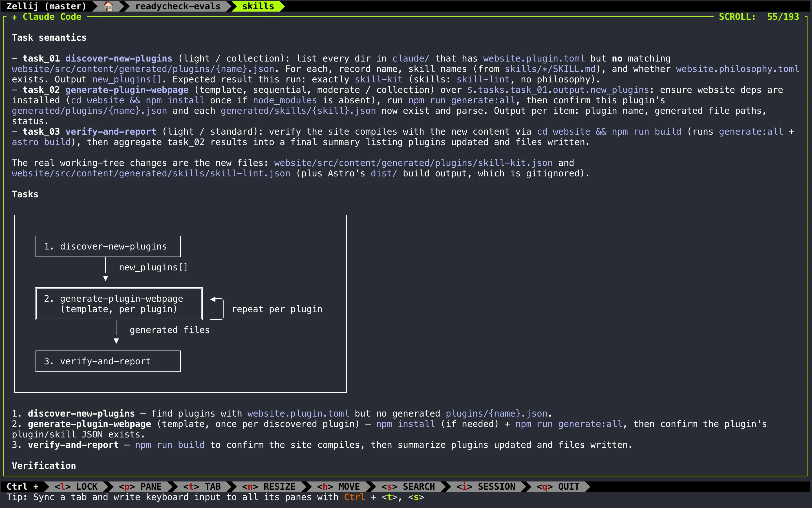Click the 'repeat per plugin' label
Image resolution: width=812 pixels, height=508 pixels.
(277, 309)
